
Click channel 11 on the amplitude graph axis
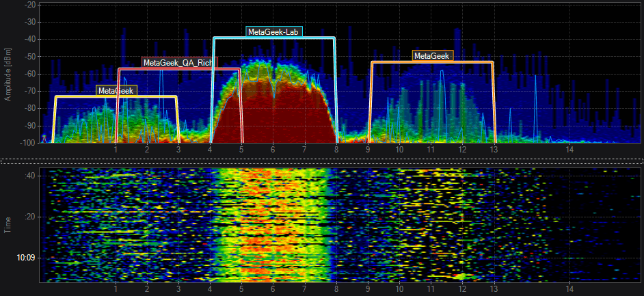(x=431, y=150)
